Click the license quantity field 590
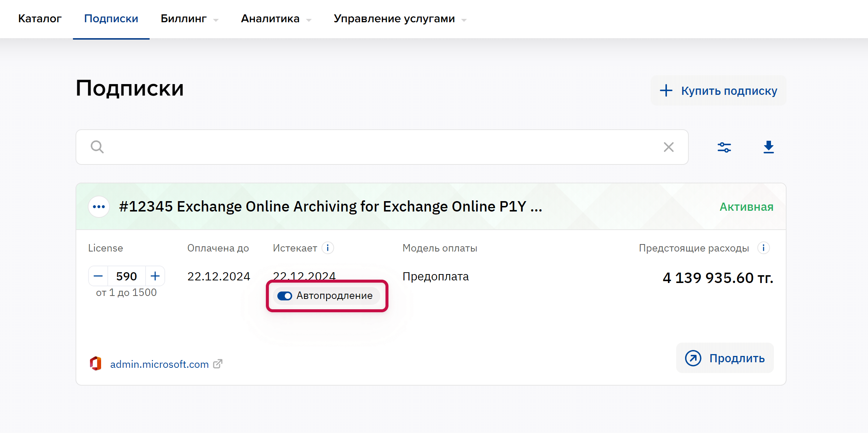This screenshot has height=433, width=868. click(127, 276)
